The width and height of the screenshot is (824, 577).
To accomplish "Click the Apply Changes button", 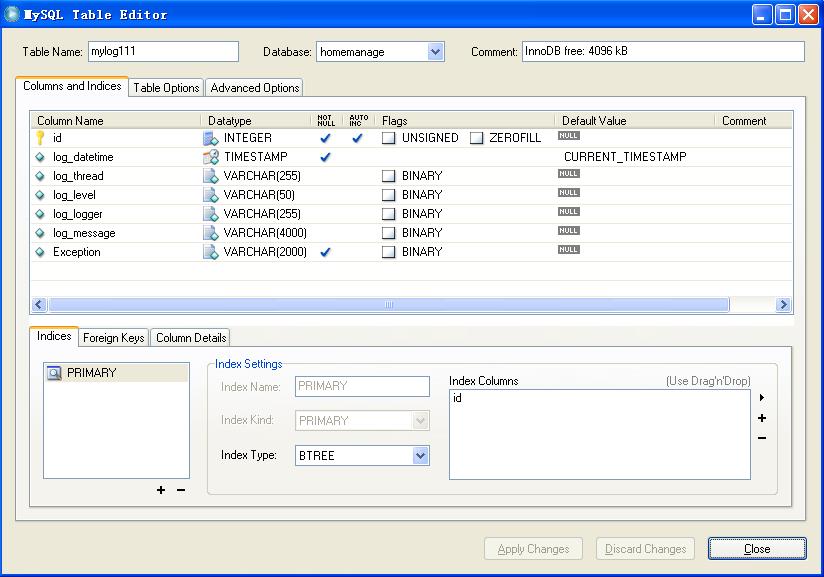I will [x=533, y=549].
